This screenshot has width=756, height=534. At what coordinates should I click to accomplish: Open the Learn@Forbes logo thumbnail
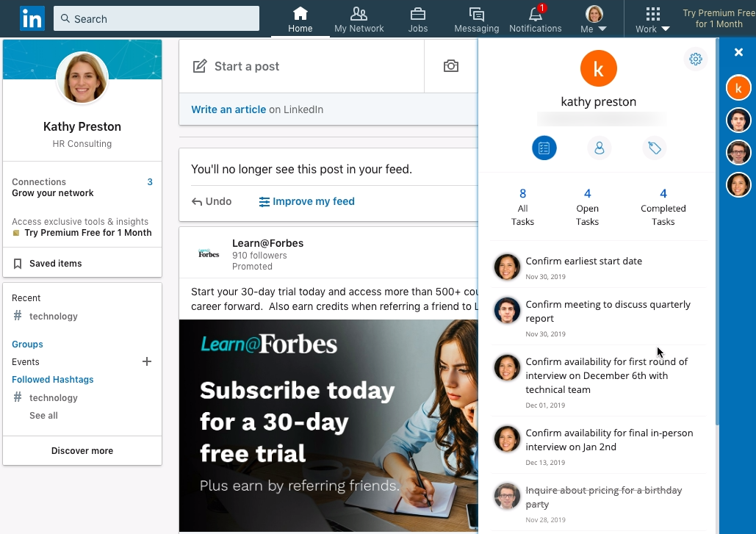[209, 254]
